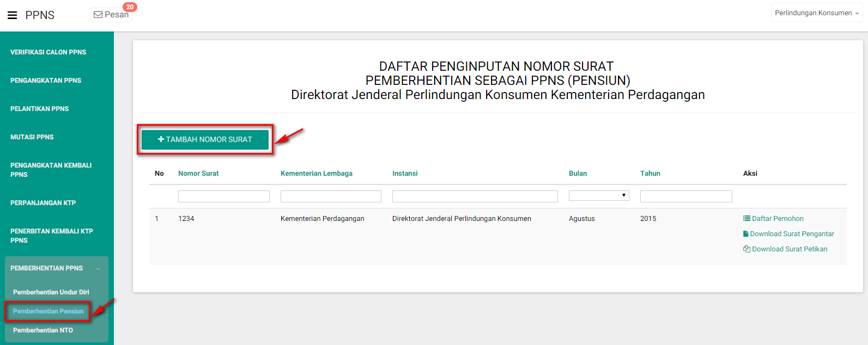This screenshot has height=345, width=868.
Task: Click plus icon on Tambah Nomor Surat
Action: 161,139
